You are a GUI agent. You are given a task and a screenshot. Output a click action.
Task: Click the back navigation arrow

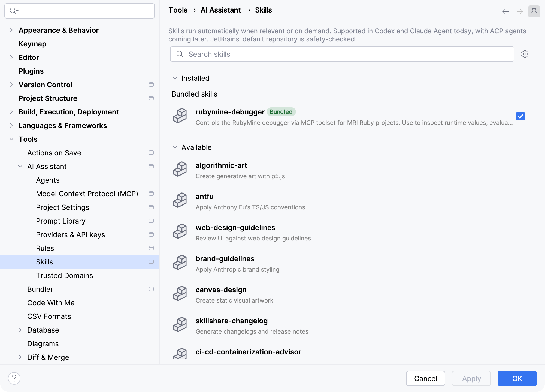506,11
